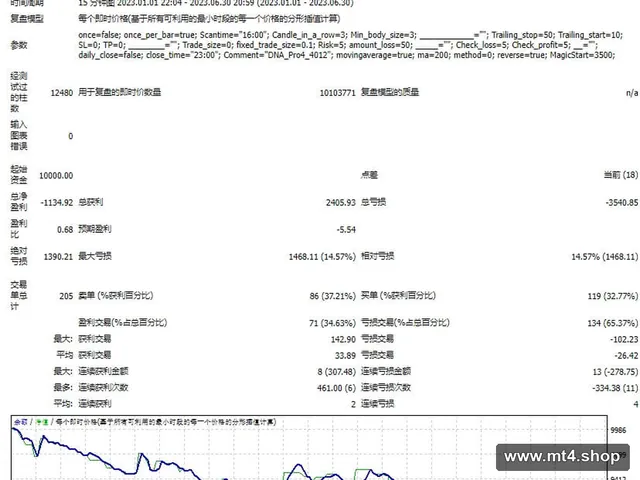Screen dimensions: 640x480
Task: Click the profit trades value 71 (34.63%)
Action: tap(332, 323)
